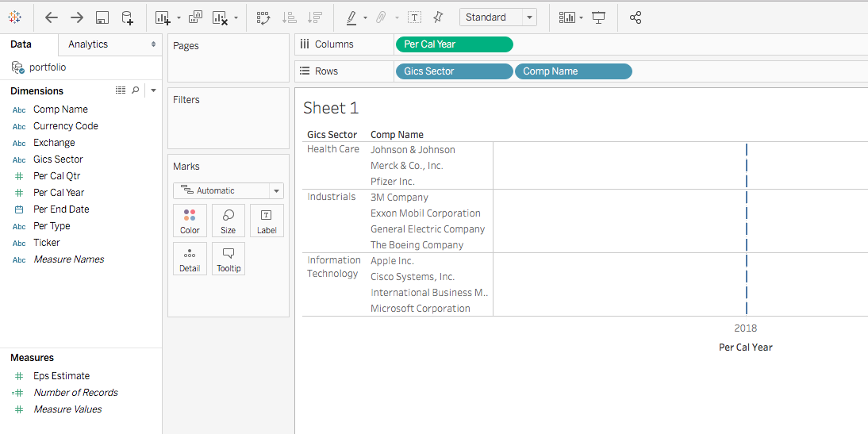Click the Tooltip button in Marks
Screen dimensions: 868x434
point(229,259)
